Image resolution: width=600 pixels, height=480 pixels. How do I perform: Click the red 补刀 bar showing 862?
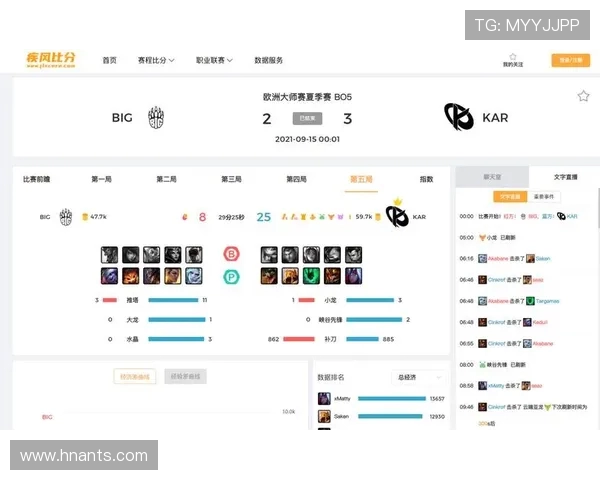[298, 339]
